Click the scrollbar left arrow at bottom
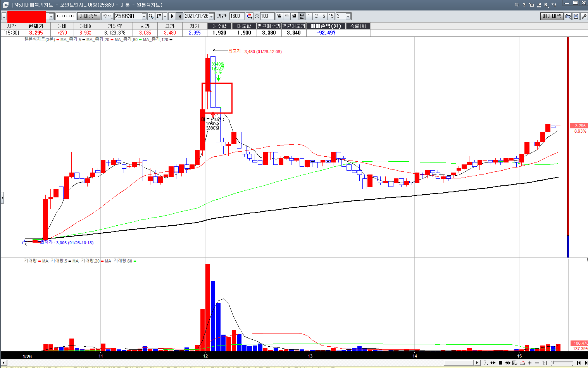The width and height of the screenshot is (588, 368). click(4, 363)
